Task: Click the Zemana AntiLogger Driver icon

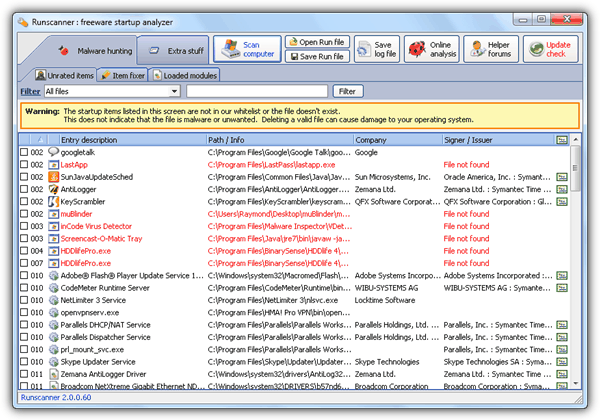Action: [x=54, y=374]
